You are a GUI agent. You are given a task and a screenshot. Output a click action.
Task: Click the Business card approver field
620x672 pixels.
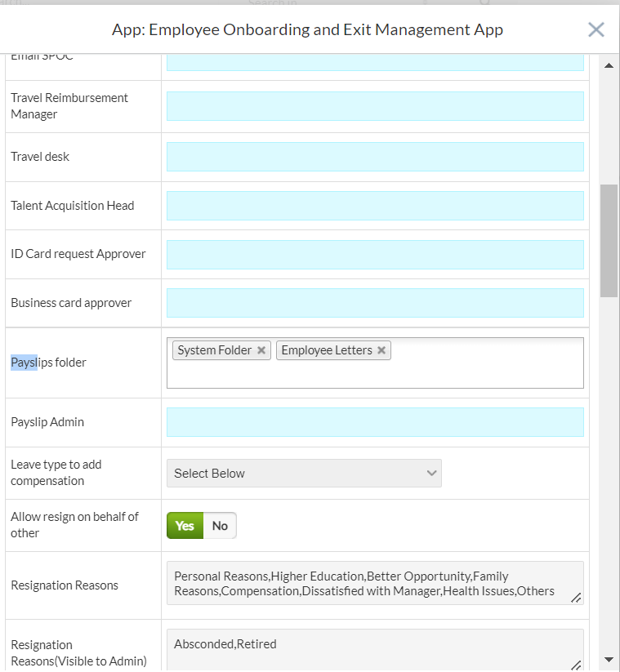375,303
